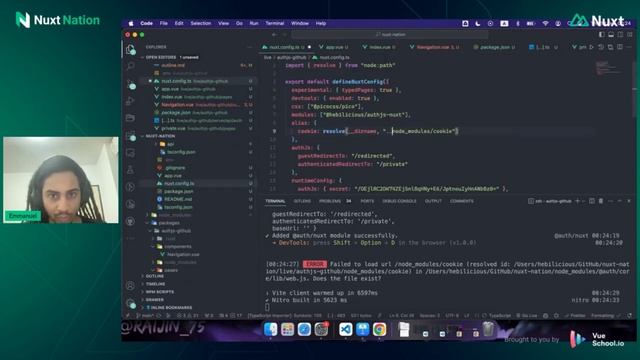Click errors and warnings count in status bar

click(x=188, y=316)
